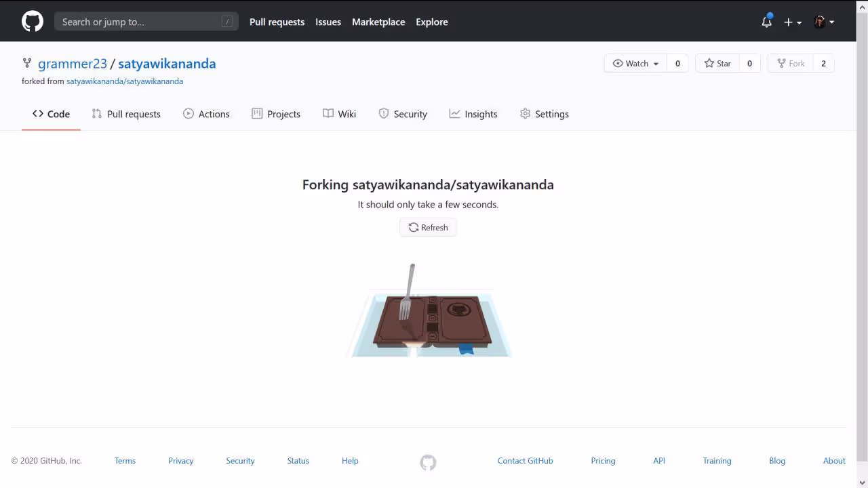Image resolution: width=868 pixels, height=488 pixels.
Task: Click the scrollbar down arrow
Action: [862, 482]
